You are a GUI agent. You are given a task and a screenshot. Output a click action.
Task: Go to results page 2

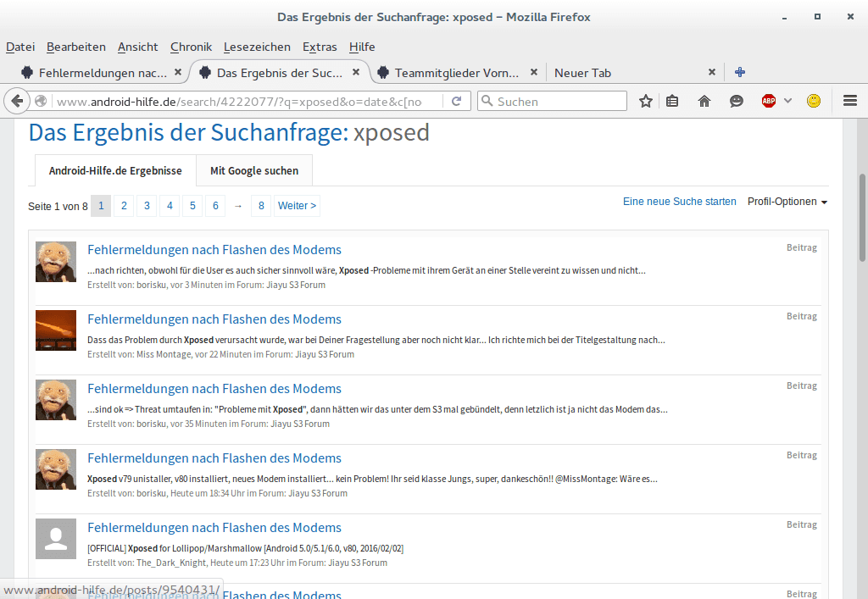pos(124,206)
